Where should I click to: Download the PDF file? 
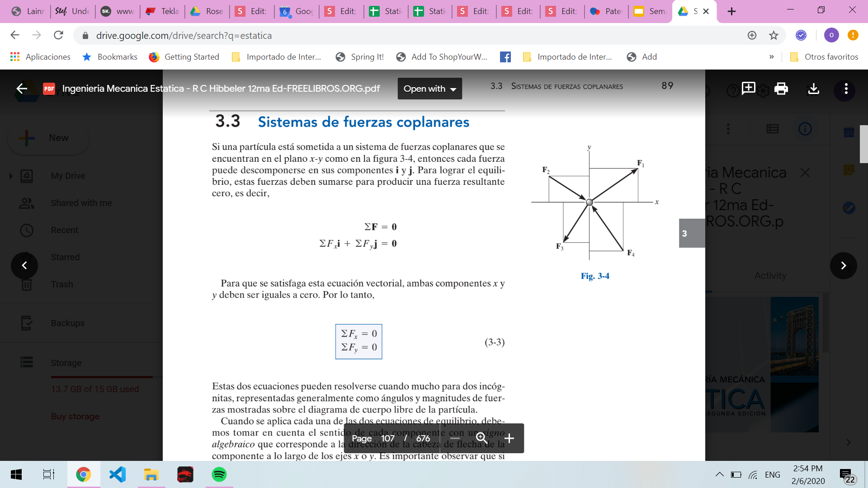coord(813,89)
